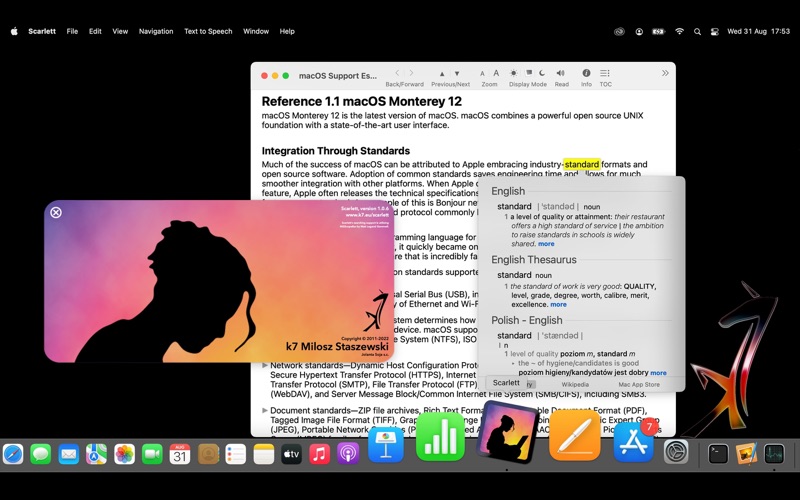Open System Preferences from the Dock
This screenshot has width=800, height=500.
pos(676,452)
